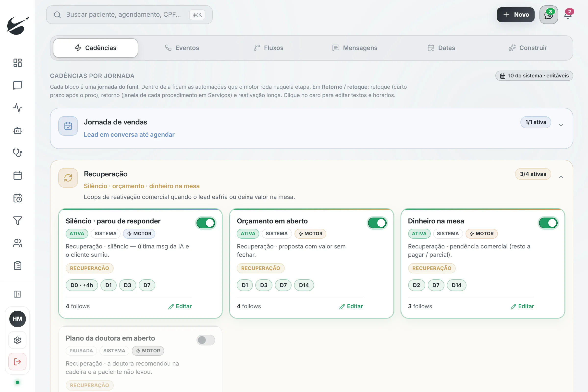This screenshot has width=588, height=392.
Task: Open the calendar sidebar icon
Action: pyautogui.click(x=17, y=175)
